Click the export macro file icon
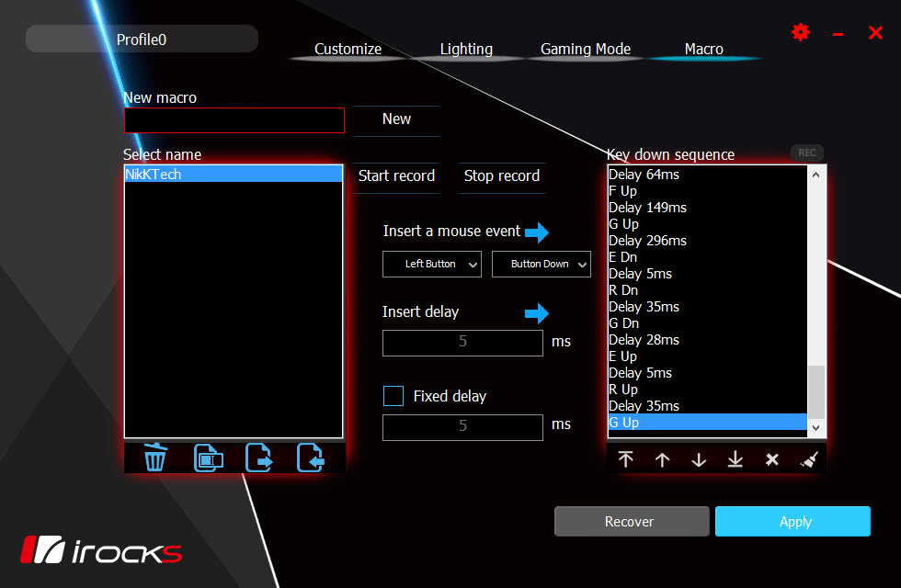Image resolution: width=901 pixels, height=588 pixels. 259,458
